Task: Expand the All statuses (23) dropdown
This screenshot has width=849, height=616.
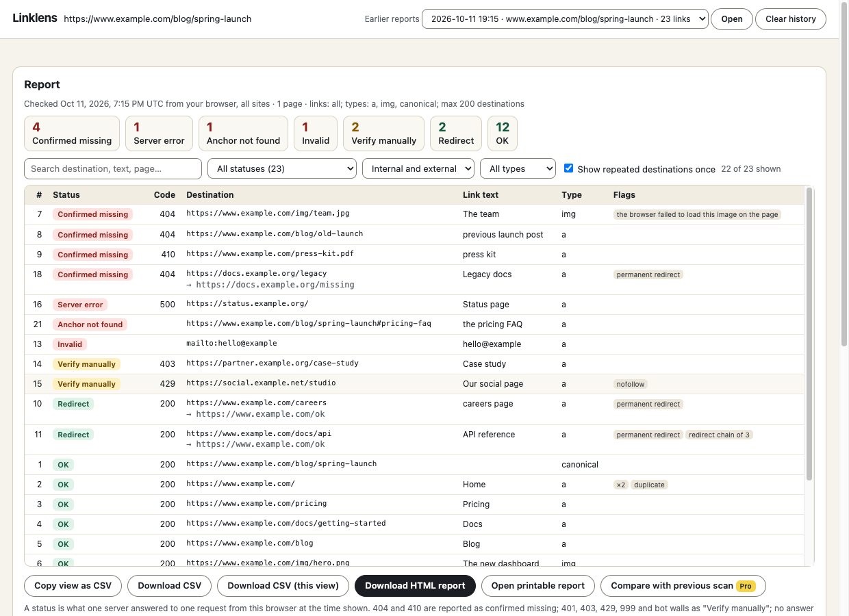Action: (x=282, y=168)
